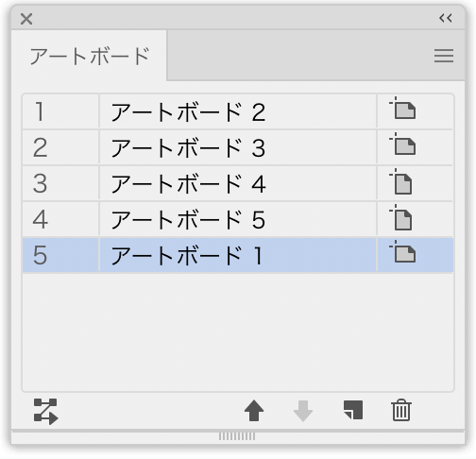Select the アートボード panel tab
Screen dimensions: 476x459
(89, 56)
